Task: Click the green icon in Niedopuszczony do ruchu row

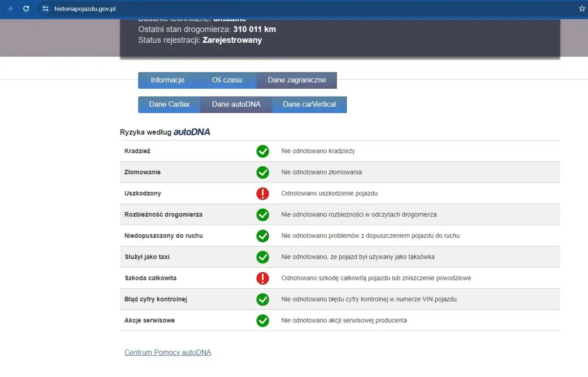Action: (x=263, y=235)
